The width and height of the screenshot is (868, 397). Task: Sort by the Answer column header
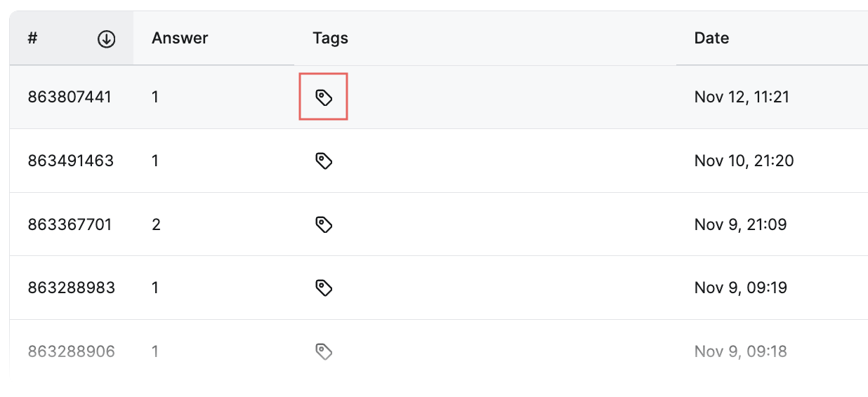(x=180, y=38)
